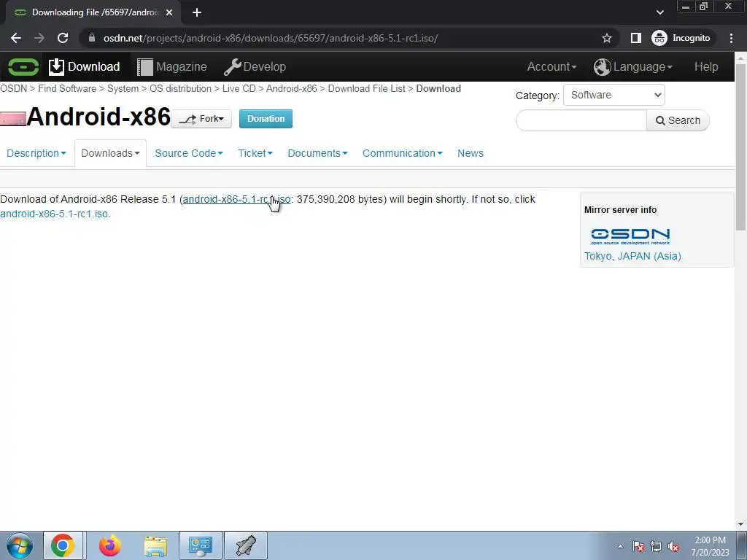Open the tab search chevron
Screen dimensions: 747x560
pos(659,12)
